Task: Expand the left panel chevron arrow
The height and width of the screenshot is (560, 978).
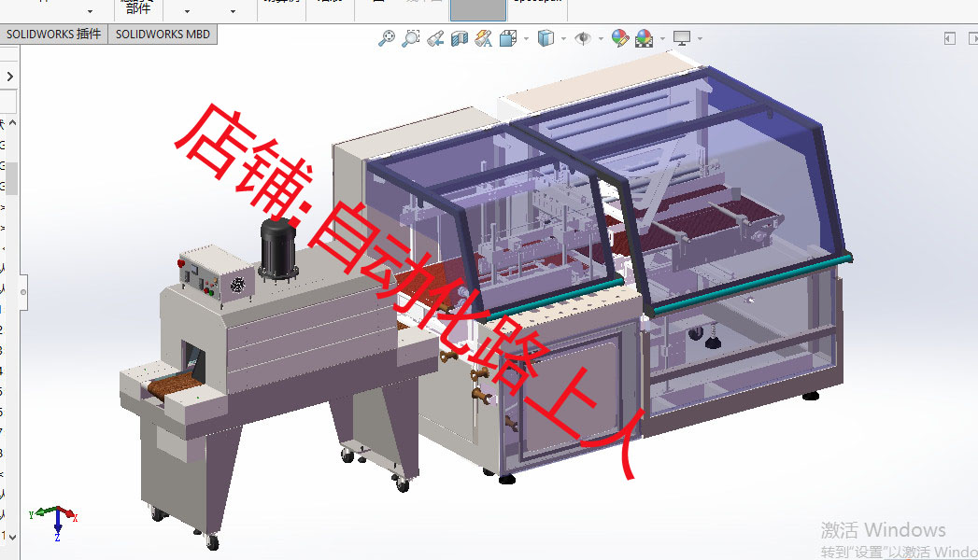Action: pyautogui.click(x=9, y=77)
